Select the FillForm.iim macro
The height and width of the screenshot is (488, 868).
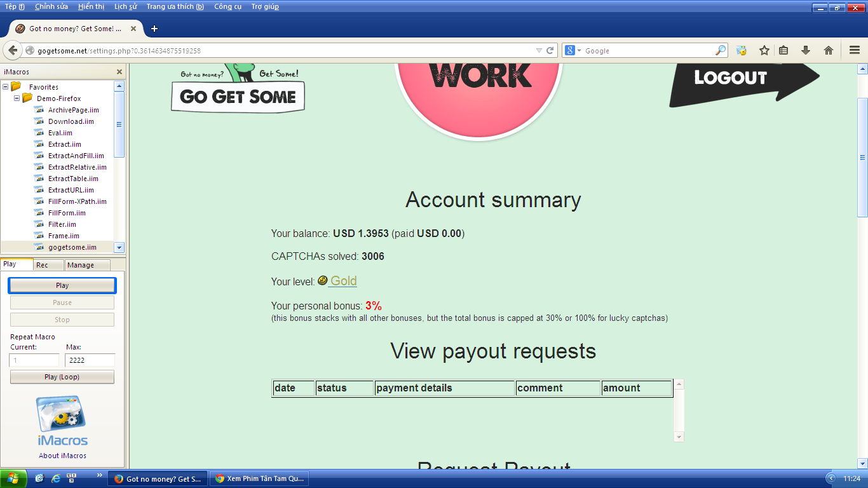point(67,213)
